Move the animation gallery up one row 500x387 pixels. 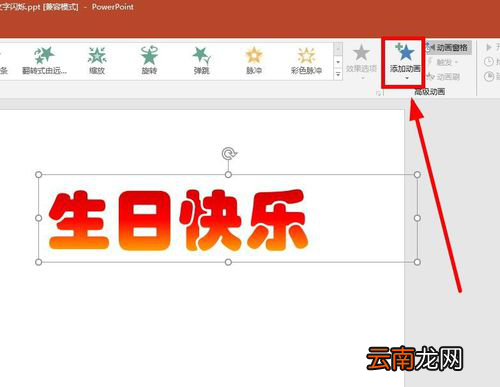338,49
